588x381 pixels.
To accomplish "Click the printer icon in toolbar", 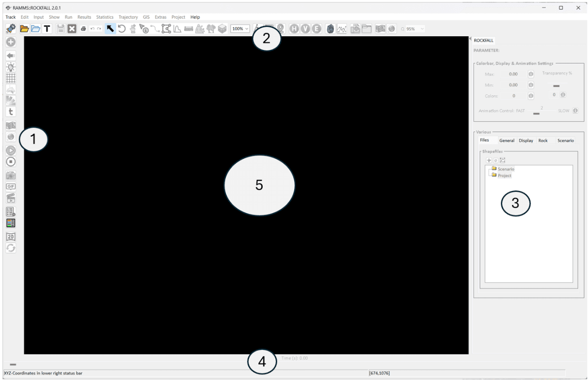I will pos(83,29).
